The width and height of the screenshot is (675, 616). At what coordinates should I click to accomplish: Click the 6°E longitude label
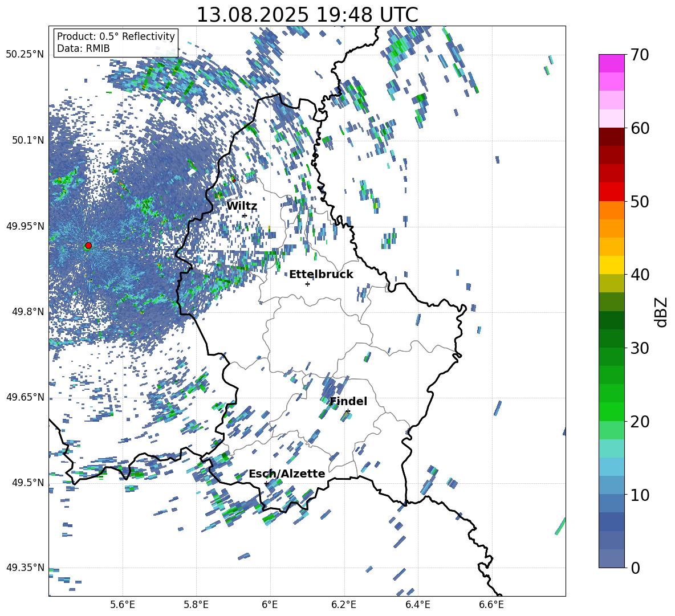coord(270,605)
